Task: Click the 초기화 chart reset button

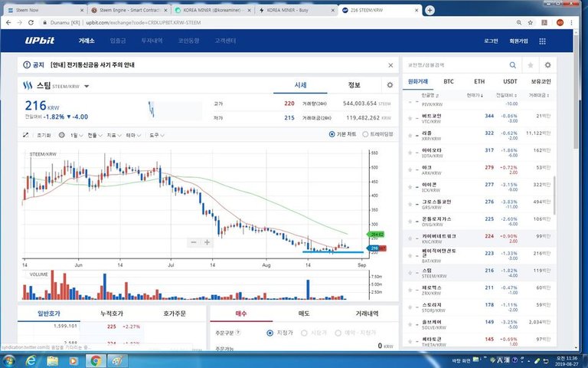Action: point(44,135)
